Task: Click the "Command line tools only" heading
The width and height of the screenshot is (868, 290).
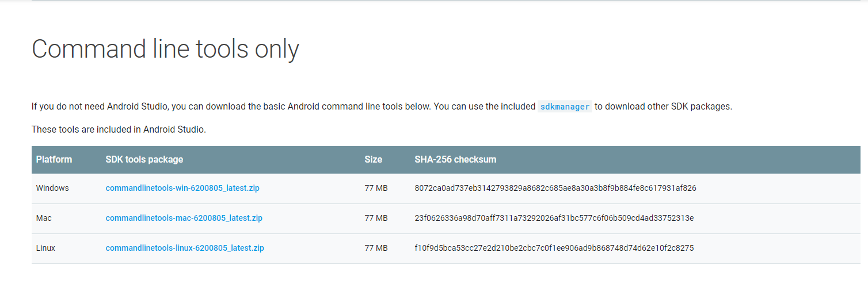Action: point(165,49)
